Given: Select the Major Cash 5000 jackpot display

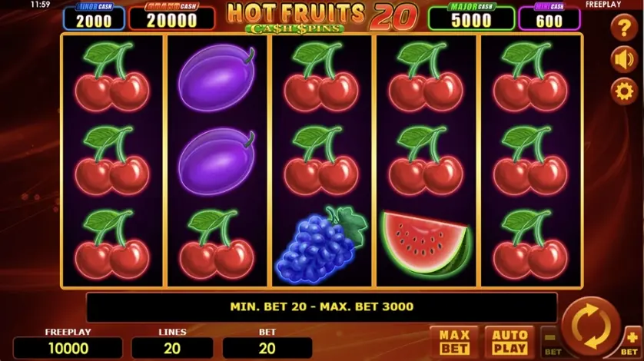Looking at the screenshot, I should point(471,17).
